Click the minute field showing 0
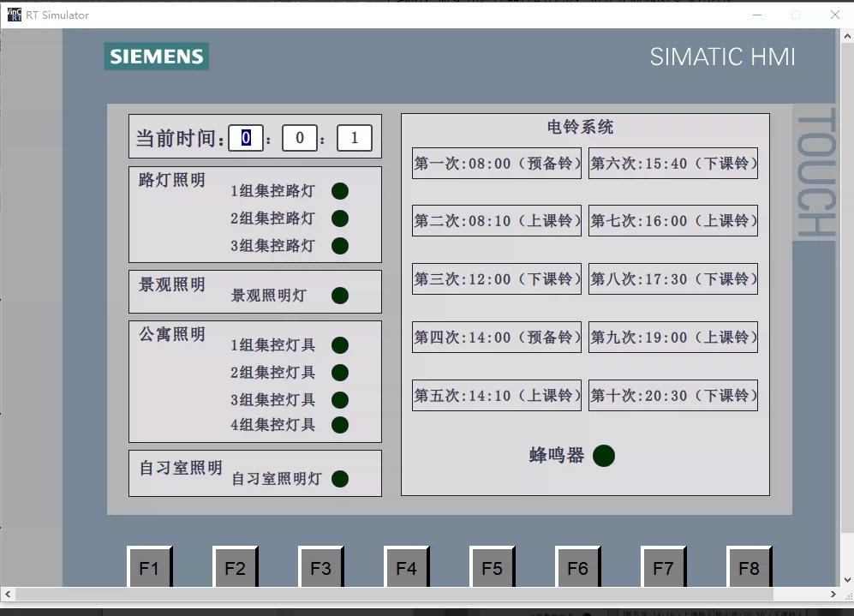 pos(300,138)
